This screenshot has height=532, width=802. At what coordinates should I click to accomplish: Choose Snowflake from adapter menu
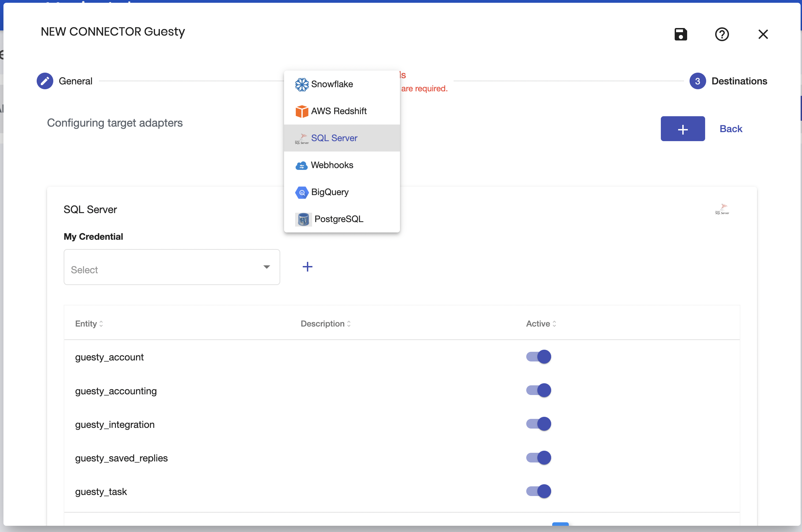coord(342,84)
